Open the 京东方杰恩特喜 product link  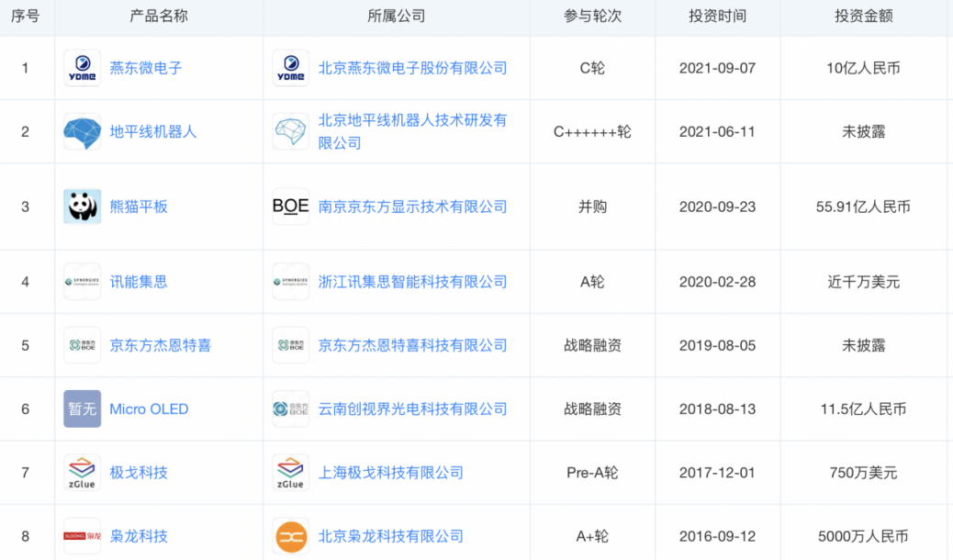point(161,345)
